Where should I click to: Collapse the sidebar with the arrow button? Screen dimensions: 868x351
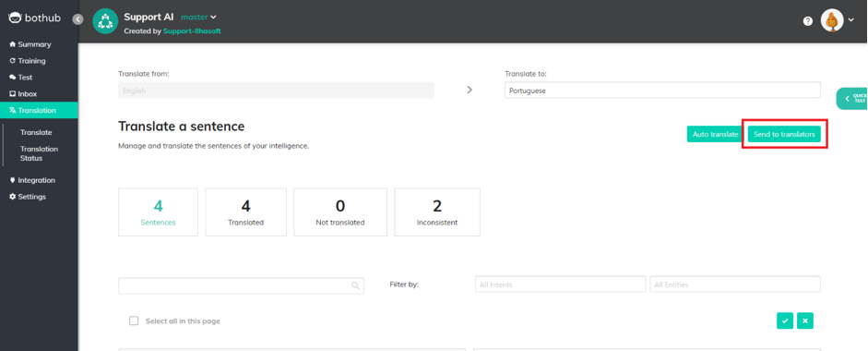[78, 18]
